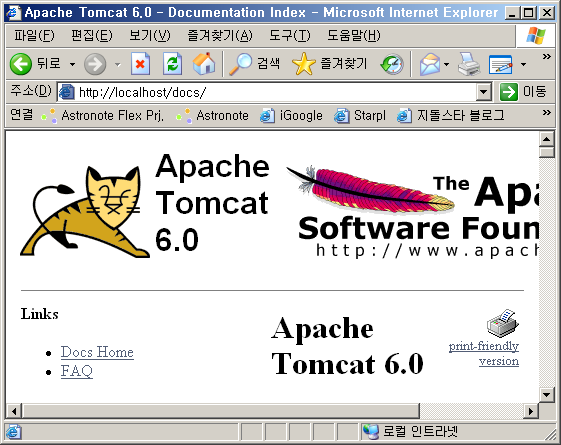This screenshot has height=445, width=561.
Task: Click the horizontal scrollbar right arrow
Action: (531, 411)
